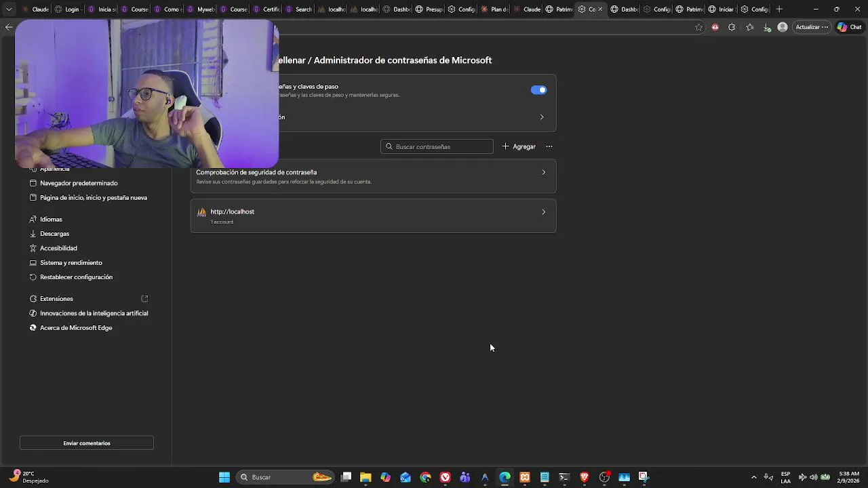Open Comprobación de seguridad de contraseña
Image resolution: width=868 pixels, height=488 pixels.
[373, 176]
